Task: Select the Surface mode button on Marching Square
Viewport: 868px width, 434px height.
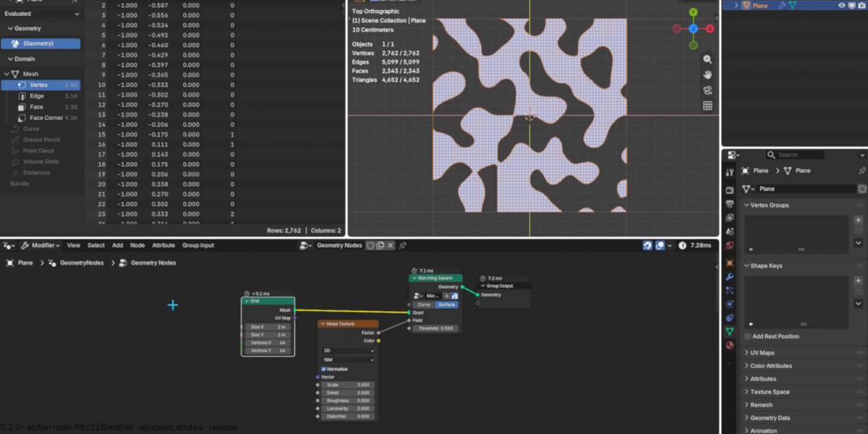Action: 447,305
